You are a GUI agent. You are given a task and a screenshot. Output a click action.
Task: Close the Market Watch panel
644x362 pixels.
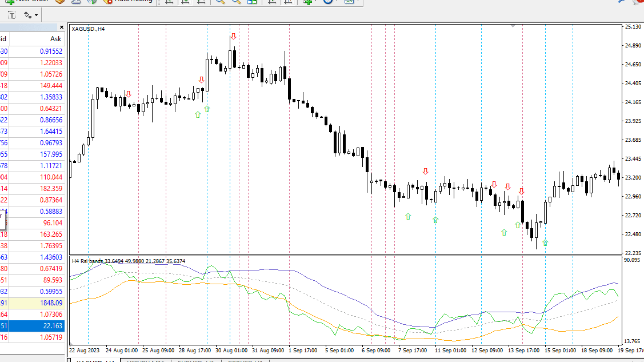pos(62,27)
